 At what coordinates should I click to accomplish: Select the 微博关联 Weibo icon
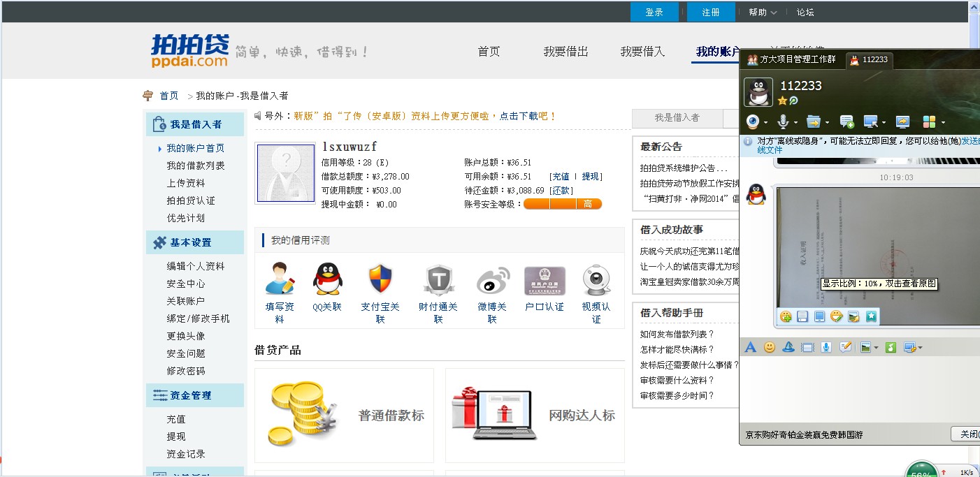[x=492, y=279]
